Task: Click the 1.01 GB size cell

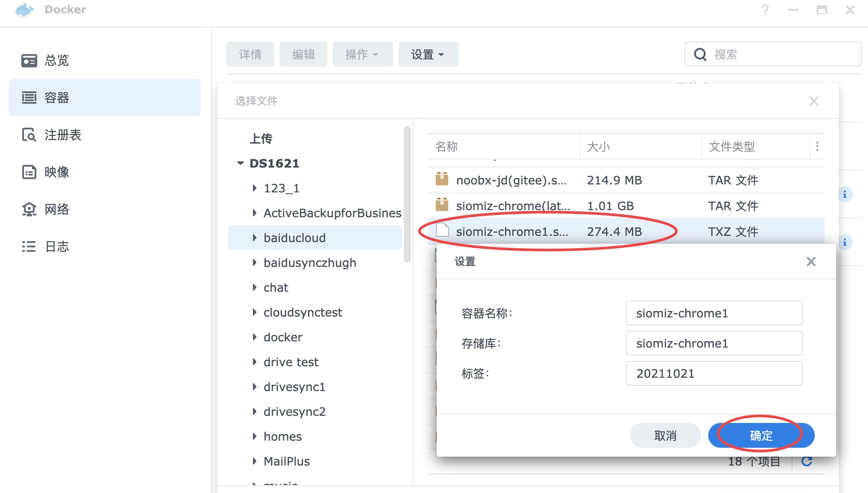Action: point(610,206)
